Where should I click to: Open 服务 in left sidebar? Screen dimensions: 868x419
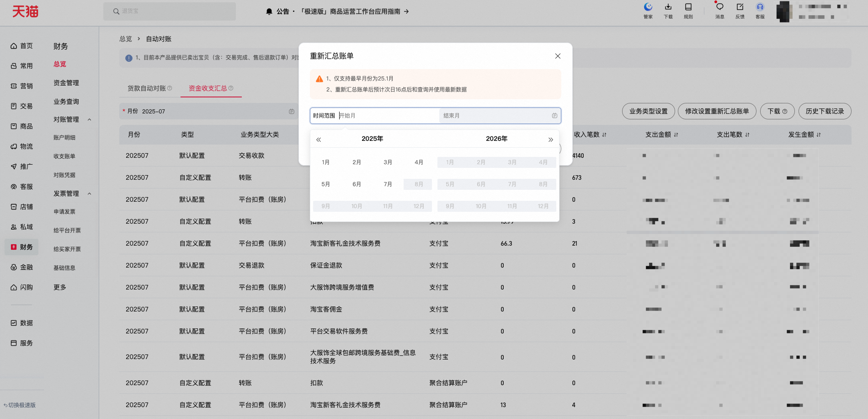coord(22,343)
